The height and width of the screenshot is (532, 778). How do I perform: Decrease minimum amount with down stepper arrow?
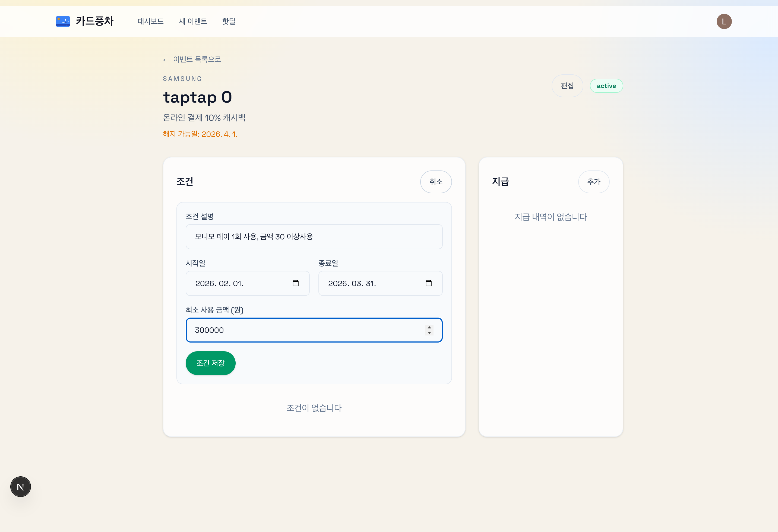tap(429, 333)
